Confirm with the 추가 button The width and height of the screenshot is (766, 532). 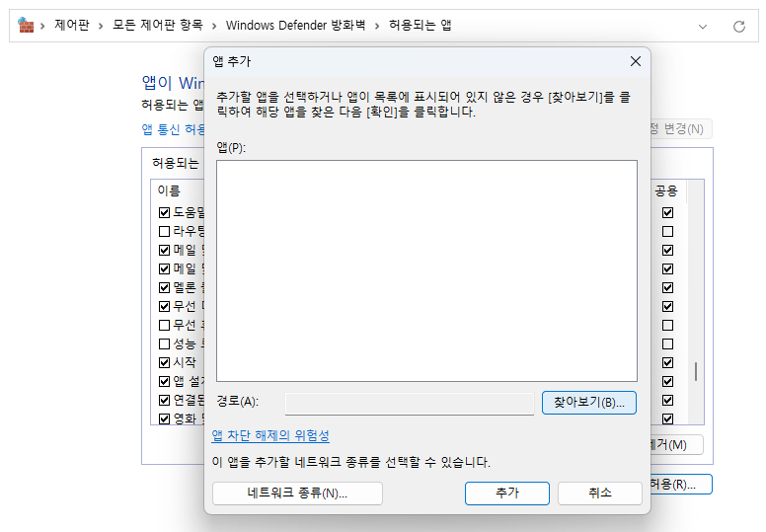pyautogui.click(x=507, y=494)
